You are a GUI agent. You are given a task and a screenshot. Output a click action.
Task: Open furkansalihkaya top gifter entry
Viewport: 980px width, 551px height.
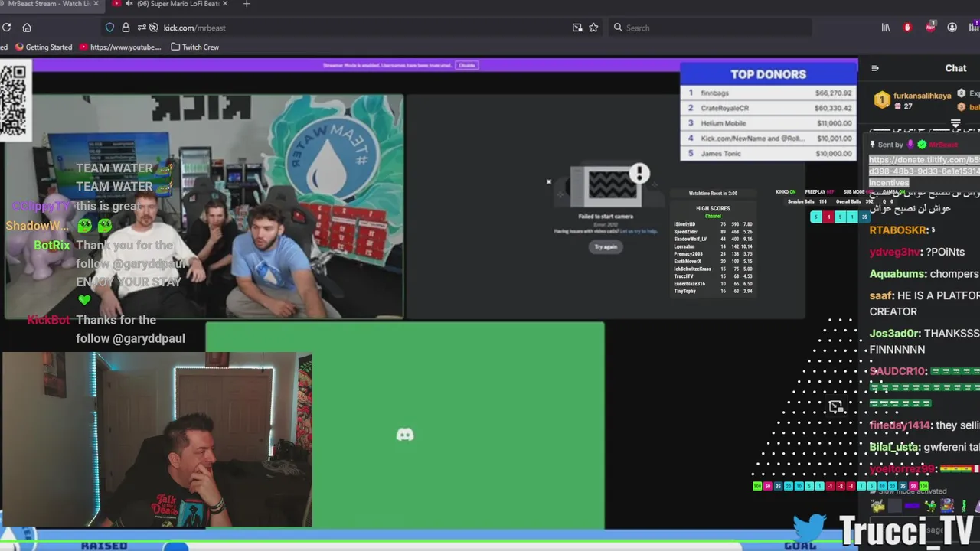913,100
